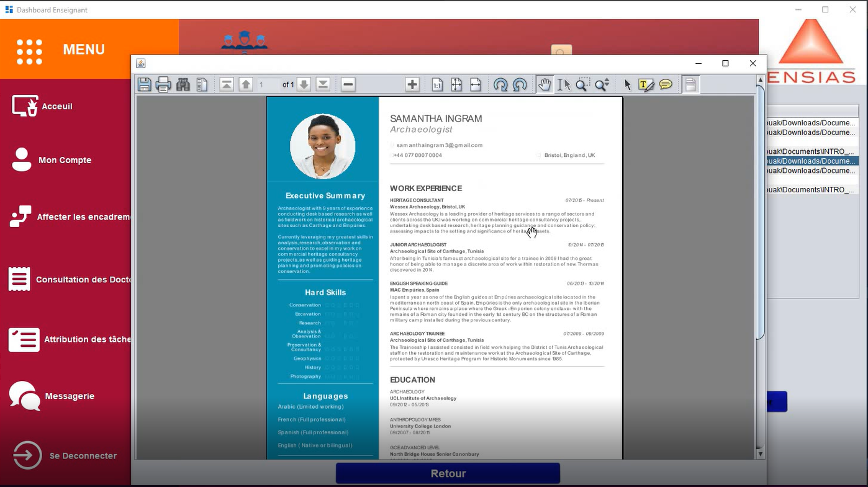Choose the yellow comment note tool
The width and height of the screenshot is (868, 487).
click(x=666, y=85)
